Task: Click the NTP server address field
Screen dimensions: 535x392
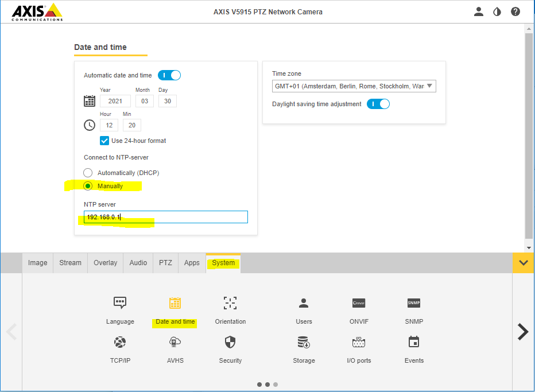Action: click(166, 217)
